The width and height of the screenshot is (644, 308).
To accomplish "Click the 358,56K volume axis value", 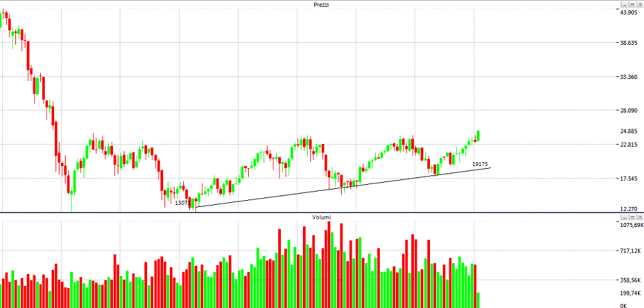I will [x=630, y=281].
